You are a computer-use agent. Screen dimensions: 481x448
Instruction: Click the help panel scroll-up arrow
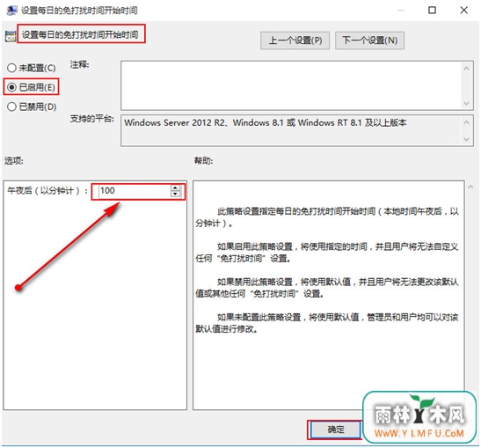click(470, 187)
